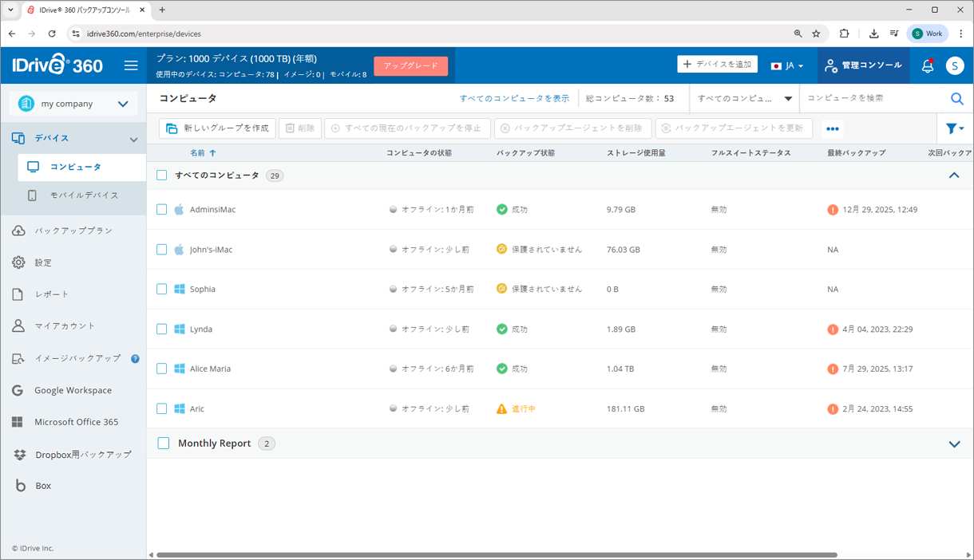Image resolution: width=974 pixels, height=560 pixels.
Task: Check the box for AdminsiMac
Action: click(161, 210)
